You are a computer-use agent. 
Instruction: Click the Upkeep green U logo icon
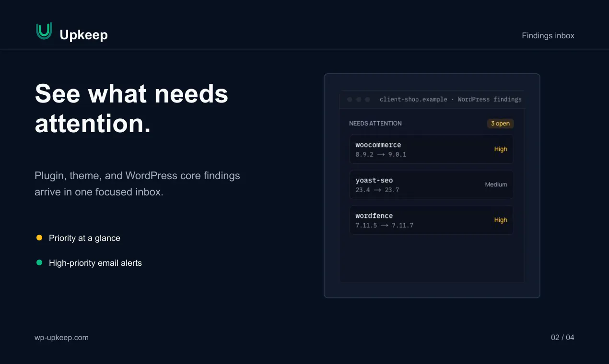(44, 31)
